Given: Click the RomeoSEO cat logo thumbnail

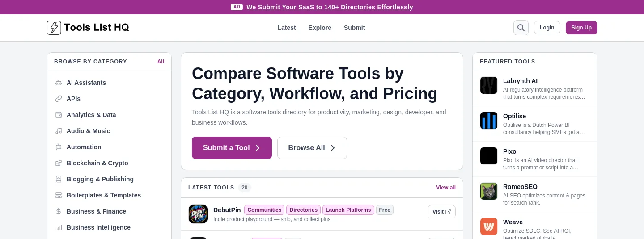Looking at the screenshot, I should 489,191.
